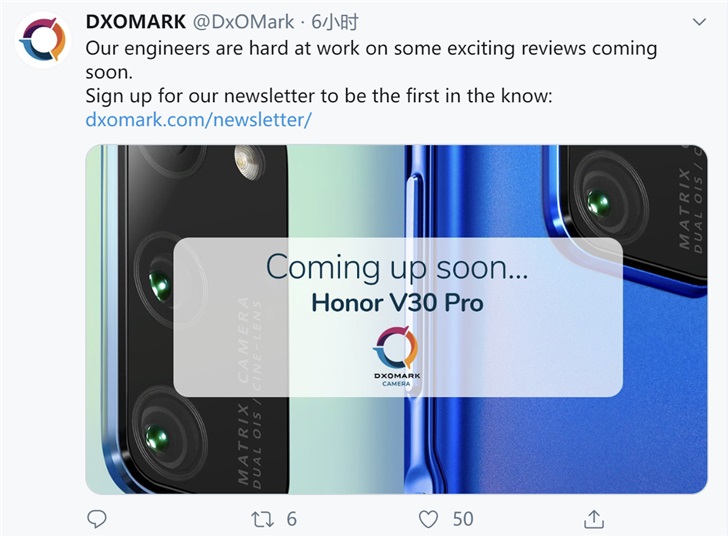Click the DXOMARK Camera logo in image
Screen dimensions: 728x537
pos(396,356)
